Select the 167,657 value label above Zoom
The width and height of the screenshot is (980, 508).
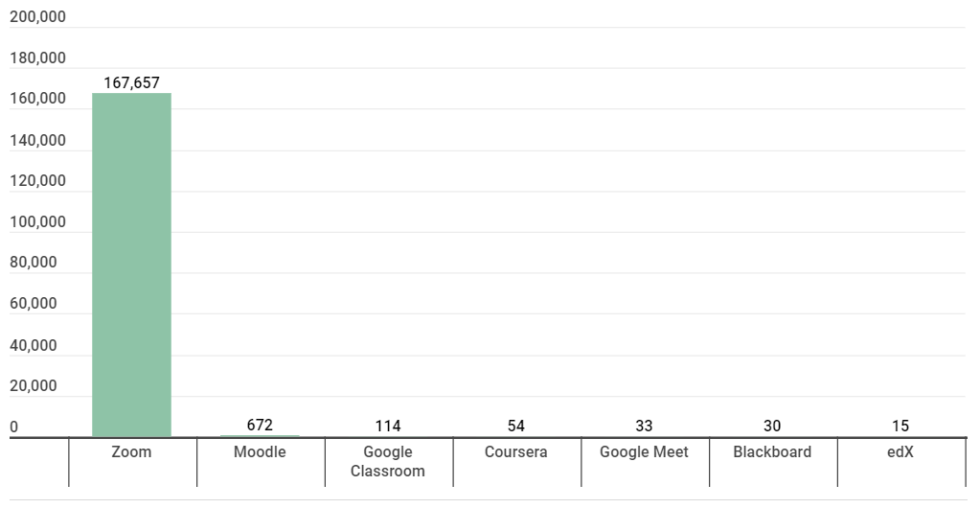(132, 82)
